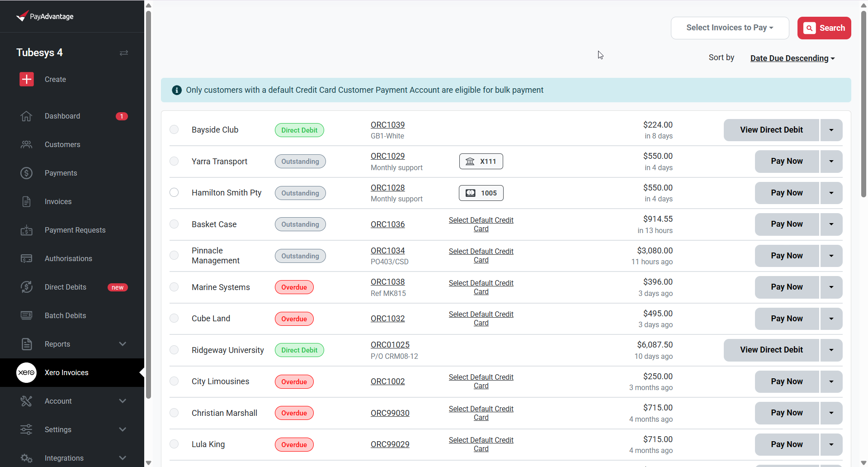Expand the Settings sidebar menu chevron
The height and width of the screenshot is (467, 868).
[123, 429]
